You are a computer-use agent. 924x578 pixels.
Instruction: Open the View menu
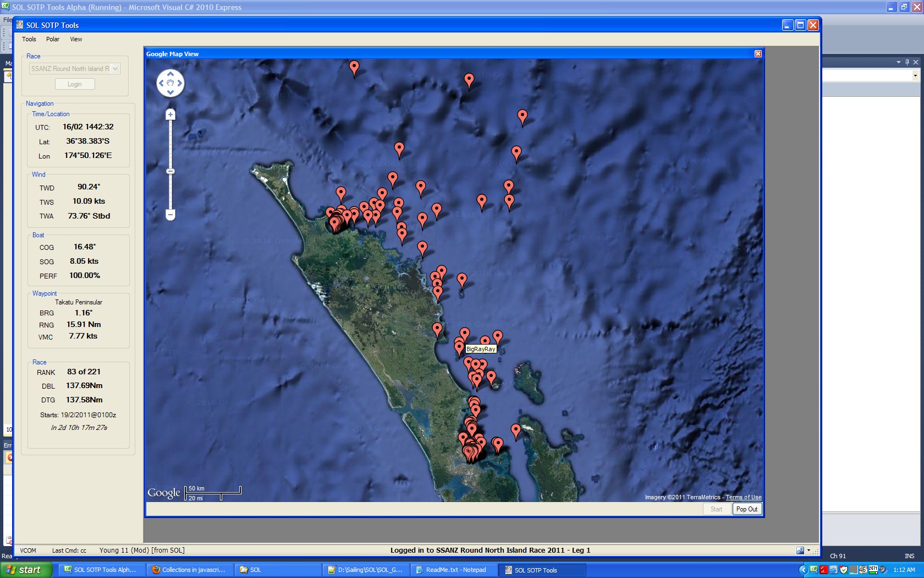(x=76, y=39)
